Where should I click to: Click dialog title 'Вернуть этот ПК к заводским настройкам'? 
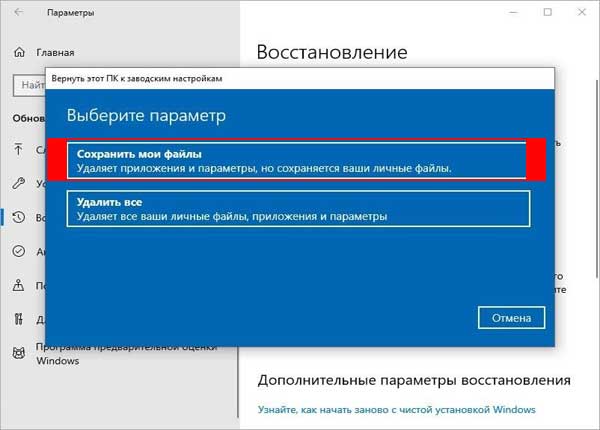137,78
